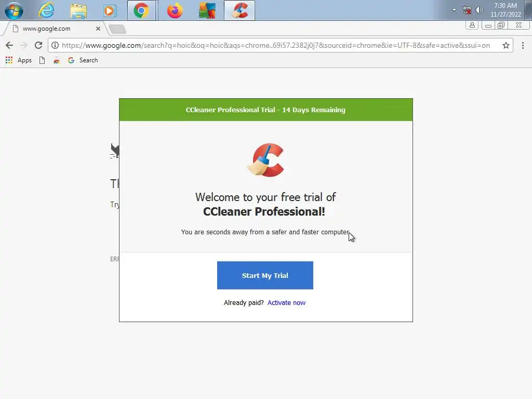Click the CCleaner Professional! heading text

264,211
